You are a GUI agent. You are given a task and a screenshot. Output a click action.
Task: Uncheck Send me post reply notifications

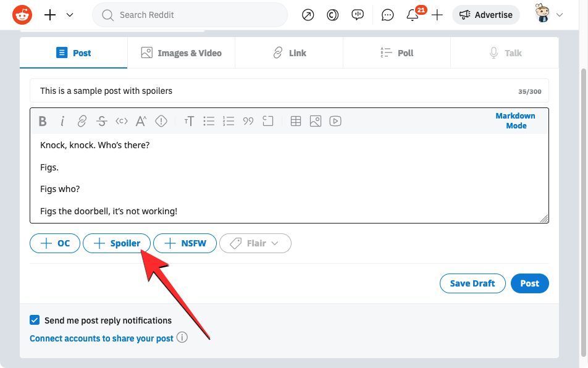point(35,320)
